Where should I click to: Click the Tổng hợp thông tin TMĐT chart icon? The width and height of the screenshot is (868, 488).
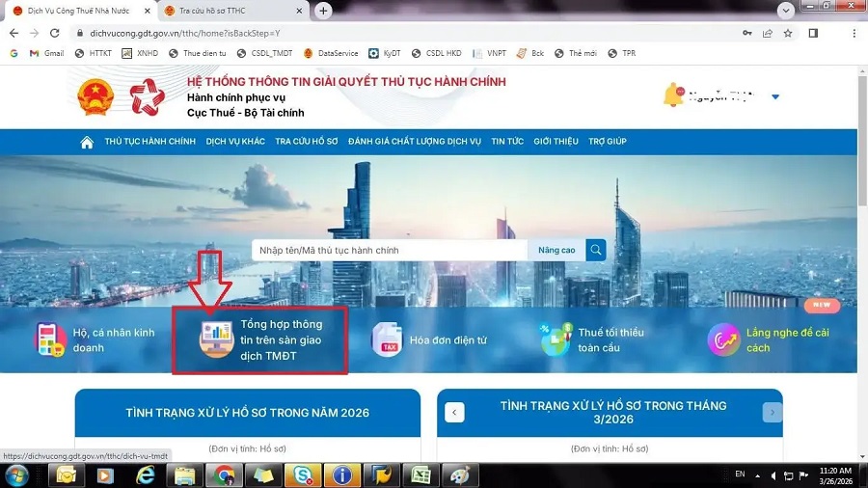216,339
